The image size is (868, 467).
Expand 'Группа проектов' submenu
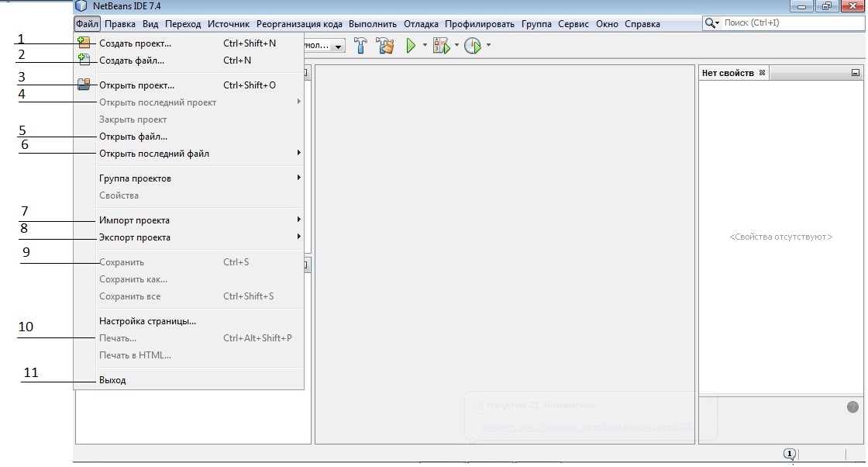point(299,178)
